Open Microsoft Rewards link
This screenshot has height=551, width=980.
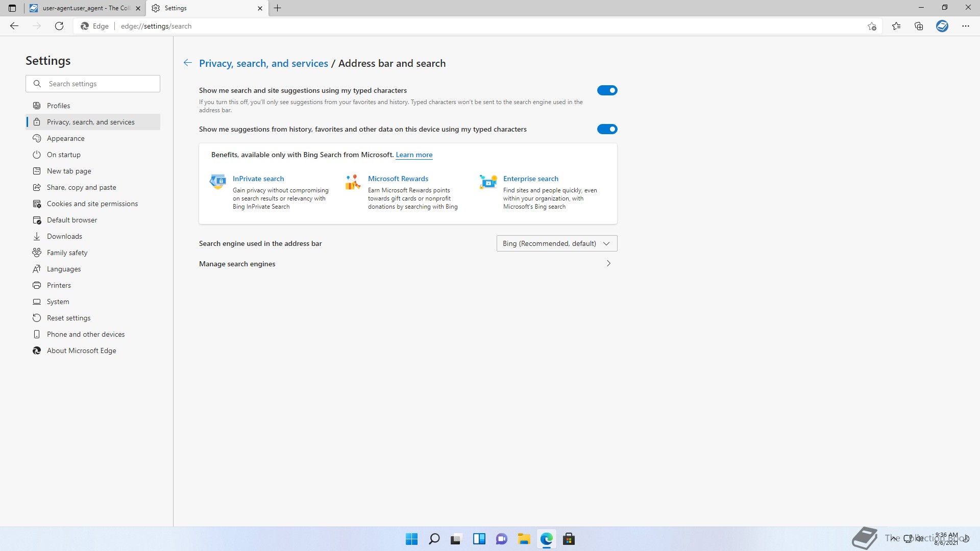point(398,179)
